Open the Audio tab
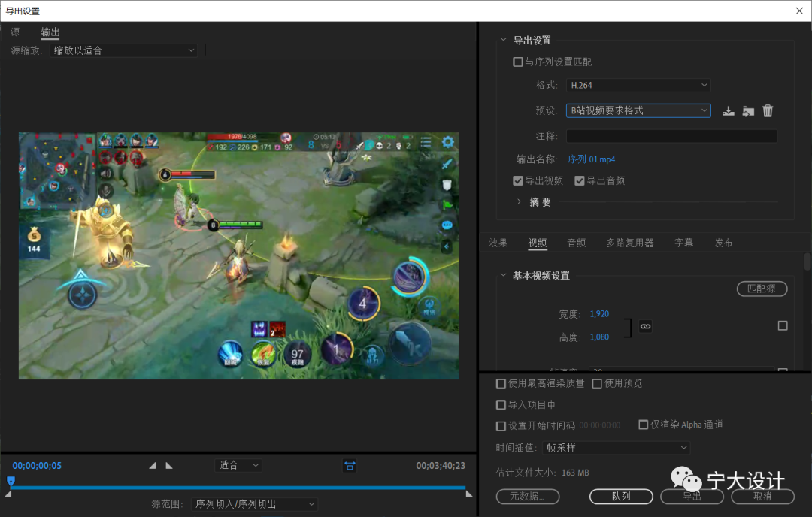The height and width of the screenshot is (517, 812). click(577, 243)
